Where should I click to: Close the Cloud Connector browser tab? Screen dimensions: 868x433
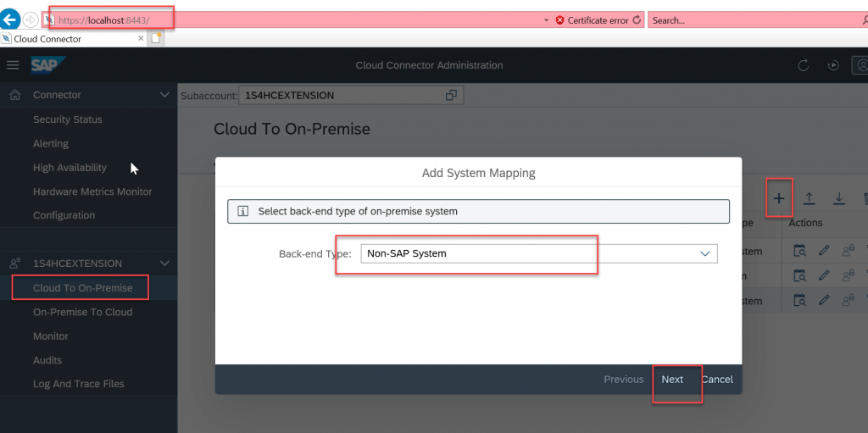tap(141, 39)
